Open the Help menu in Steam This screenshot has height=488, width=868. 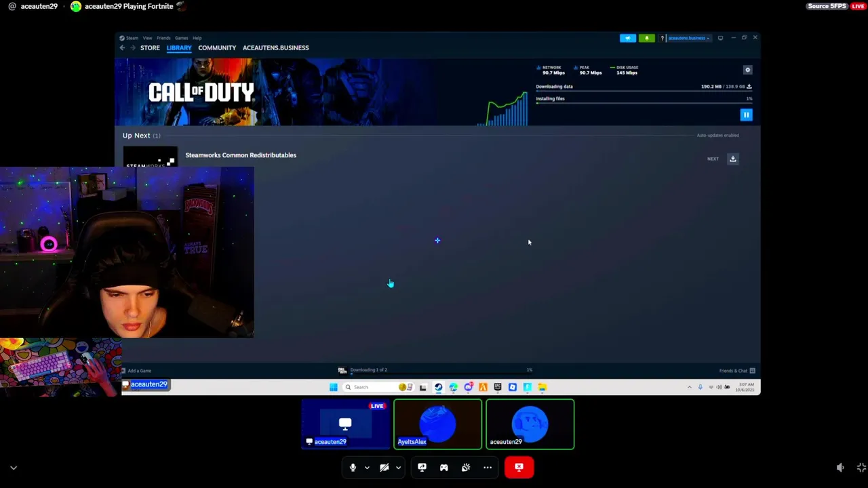tap(197, 38)
